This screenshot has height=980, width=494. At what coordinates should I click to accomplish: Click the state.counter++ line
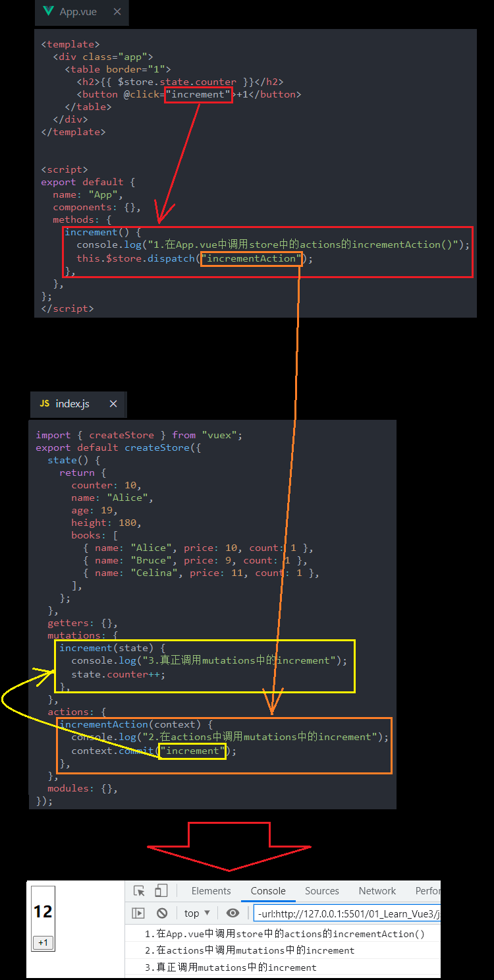click(119, 674)
